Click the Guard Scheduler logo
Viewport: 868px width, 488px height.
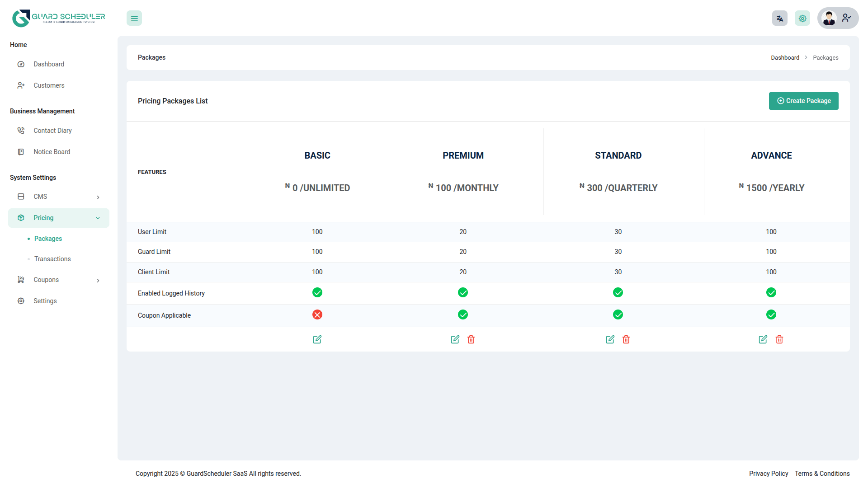coord(58,19)
